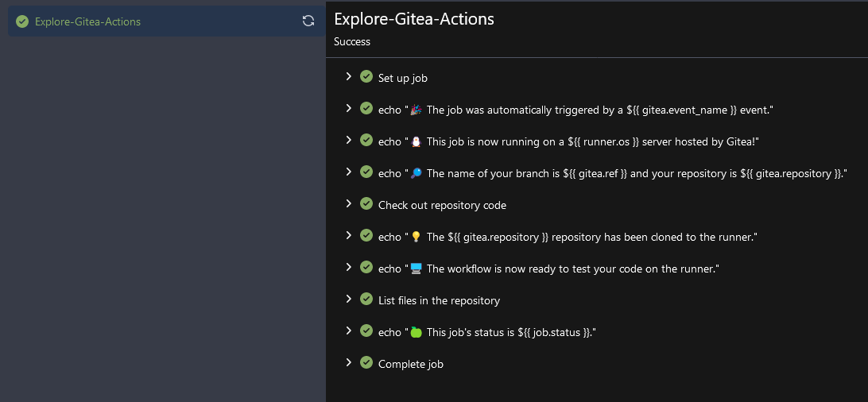
Task: Click success check icon on runner.os step
Action: [366, 140]
